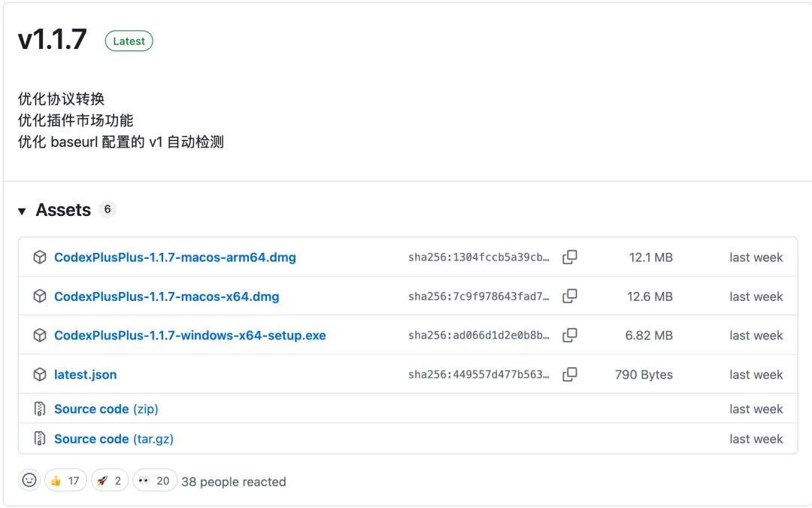Copy sha256 of windows-x64-setup.exe
Screen dimensions: 812x508
click(570, 335)
